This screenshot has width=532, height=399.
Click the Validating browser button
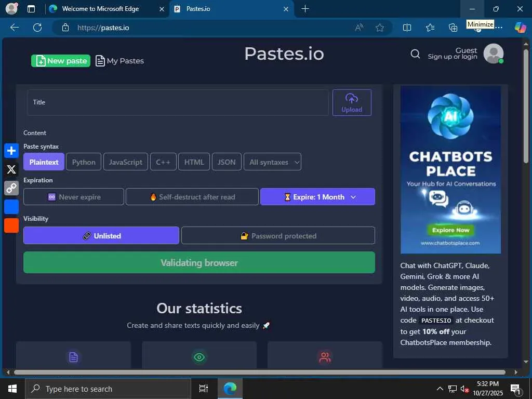click(x=199, y=262)
